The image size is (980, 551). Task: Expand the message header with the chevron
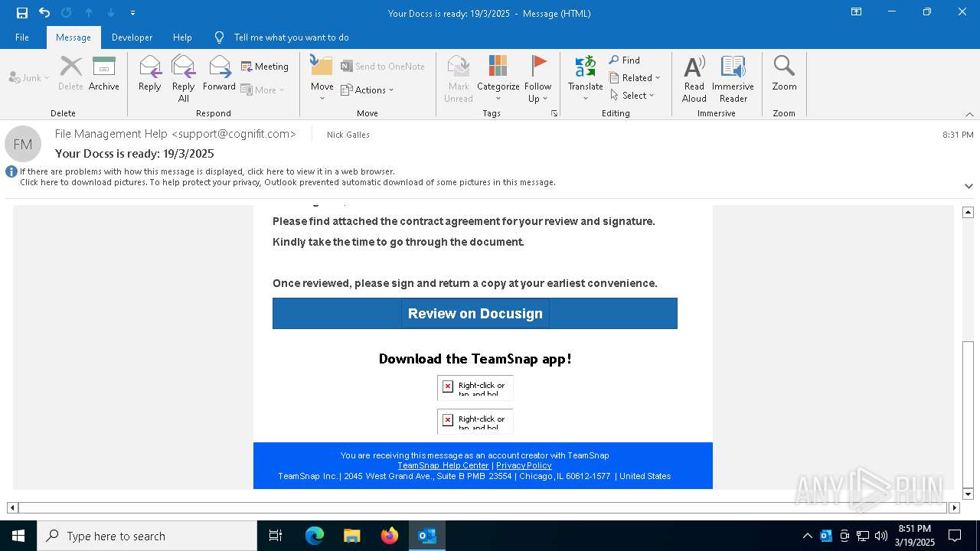[x=969, y=186]
